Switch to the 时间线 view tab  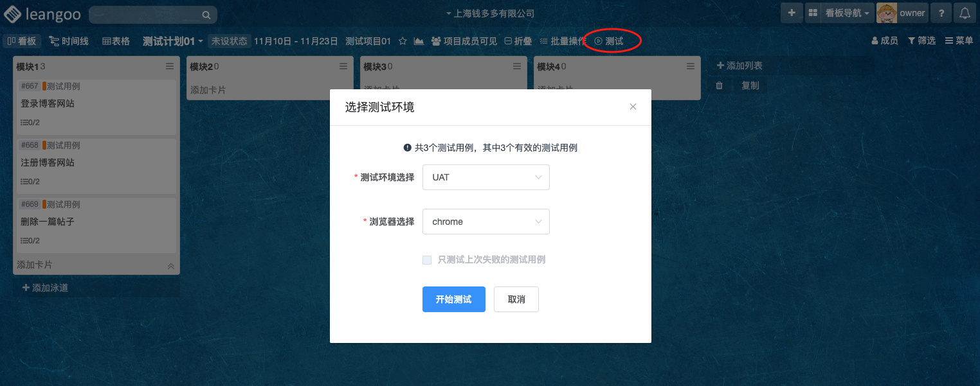pos(69,41)
